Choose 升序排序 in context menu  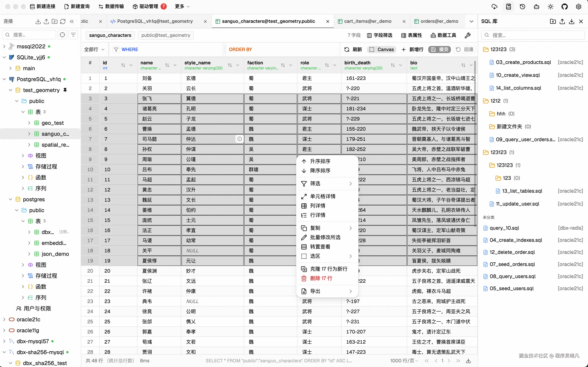[327, 161]
